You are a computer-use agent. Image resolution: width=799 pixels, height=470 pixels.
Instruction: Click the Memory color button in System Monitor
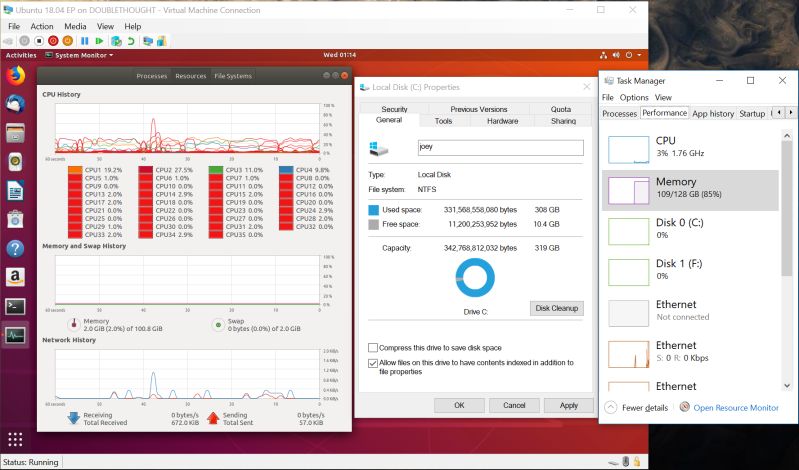(74, 324)
